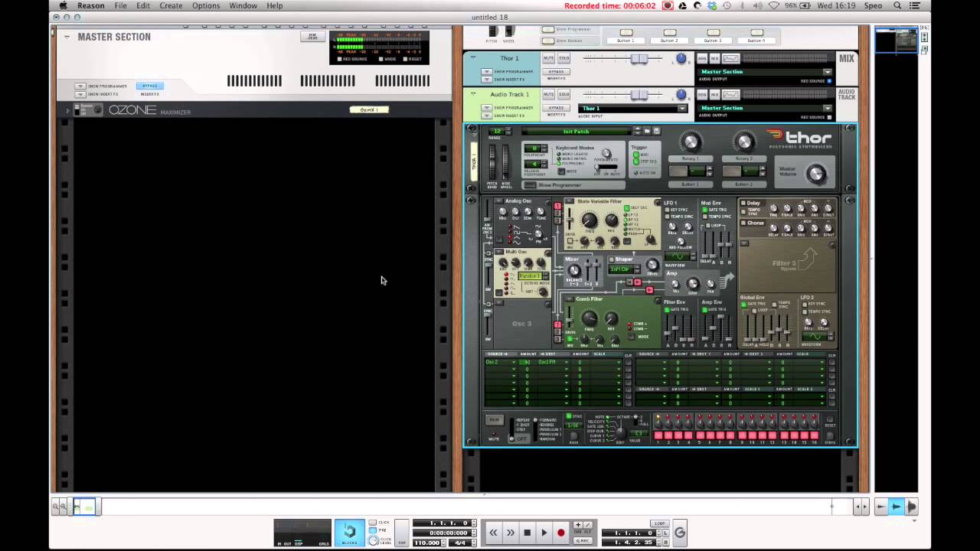
Task: Open the File menu
Action: [x=121, y=5]
